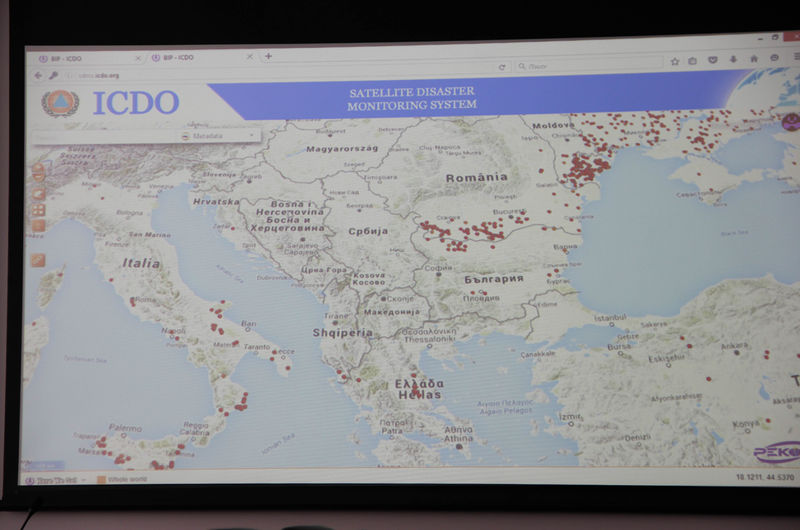Click the Thessaloniki label
The width and height of the screenshot is (800, 530).
pos(429,339)
